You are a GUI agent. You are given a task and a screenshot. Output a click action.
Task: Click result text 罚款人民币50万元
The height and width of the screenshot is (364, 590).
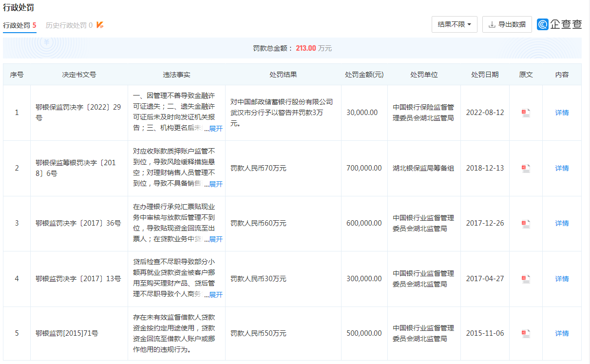click(258, 334)
